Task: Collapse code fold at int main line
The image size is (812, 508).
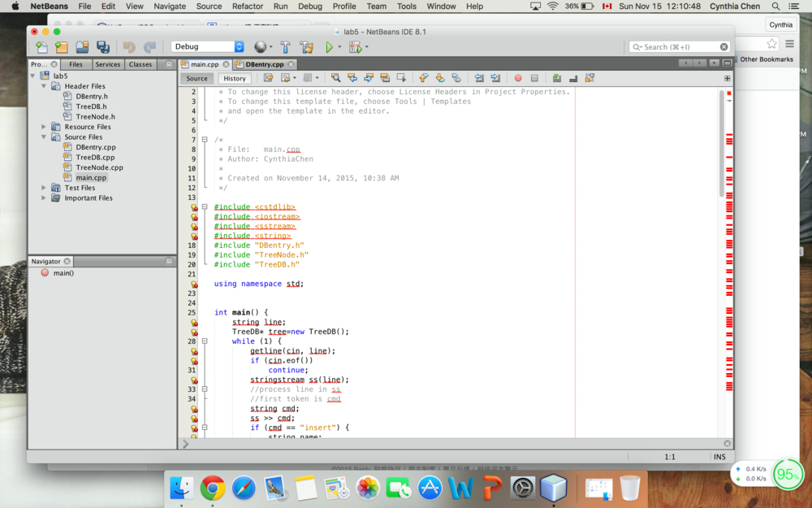Action: click(x=205, y=312)
